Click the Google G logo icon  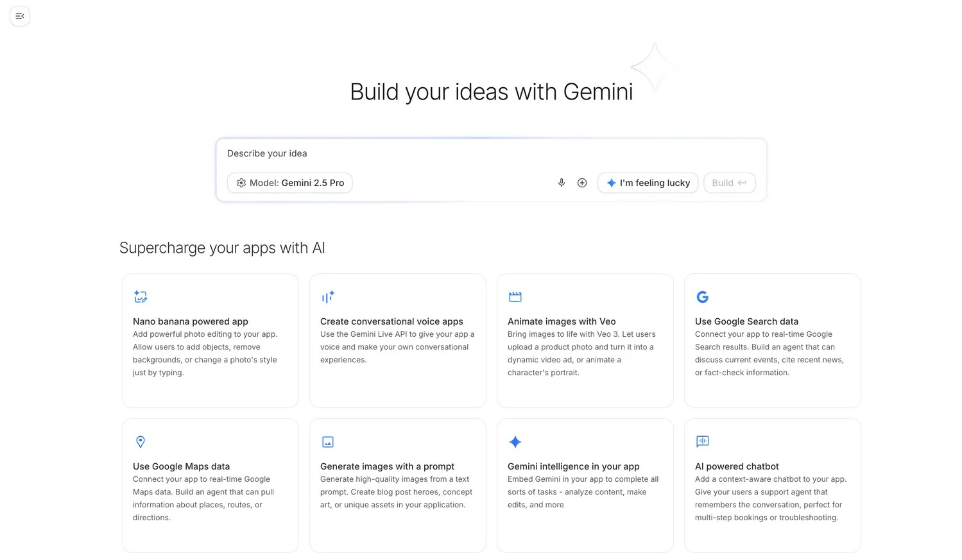pyautogui.click(x=703, y=296)
